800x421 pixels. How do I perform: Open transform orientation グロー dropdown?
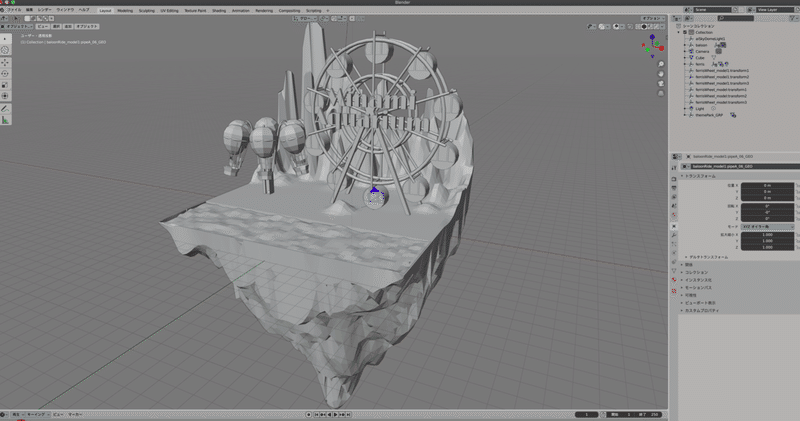305,18
